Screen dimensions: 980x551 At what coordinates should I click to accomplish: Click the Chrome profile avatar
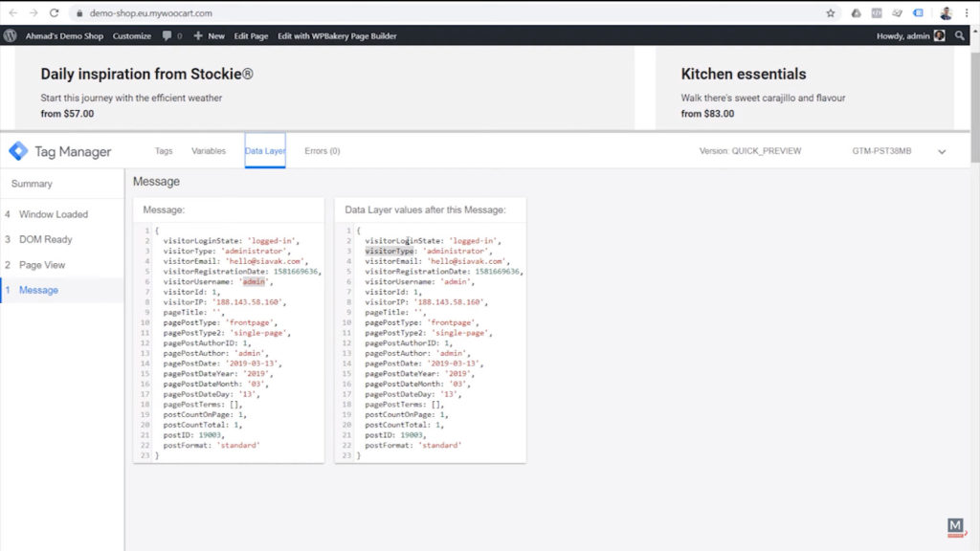(946, 13)
